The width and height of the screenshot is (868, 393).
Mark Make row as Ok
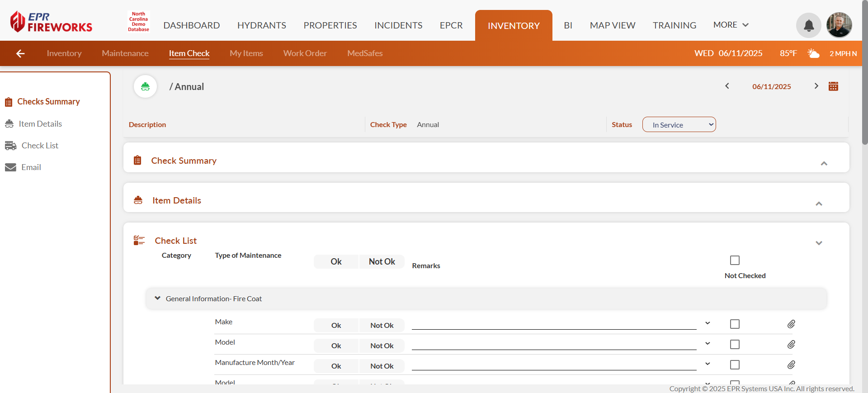[x=336, y=326]
